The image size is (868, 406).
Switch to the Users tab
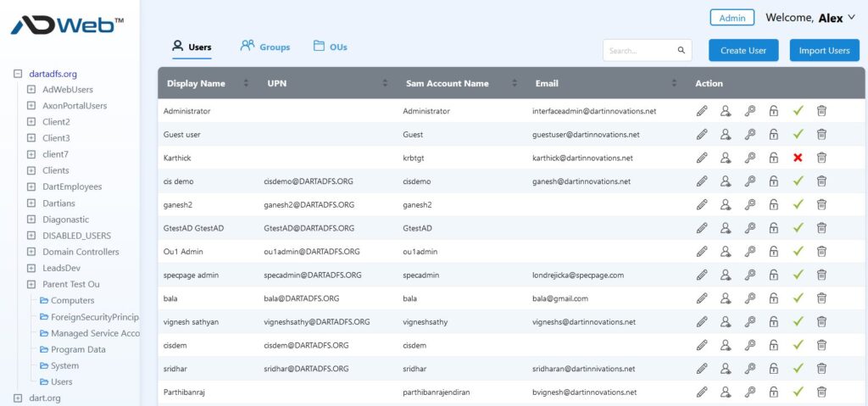click(192, 47)
